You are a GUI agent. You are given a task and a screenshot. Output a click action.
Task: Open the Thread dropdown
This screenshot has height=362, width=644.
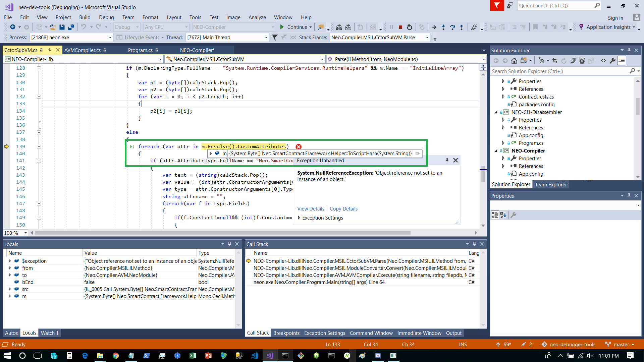266,38
